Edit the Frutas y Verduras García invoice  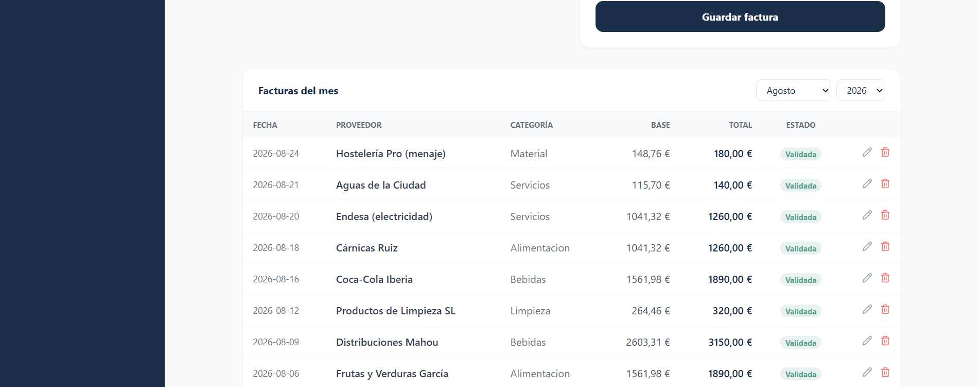[x=867, y=372]
